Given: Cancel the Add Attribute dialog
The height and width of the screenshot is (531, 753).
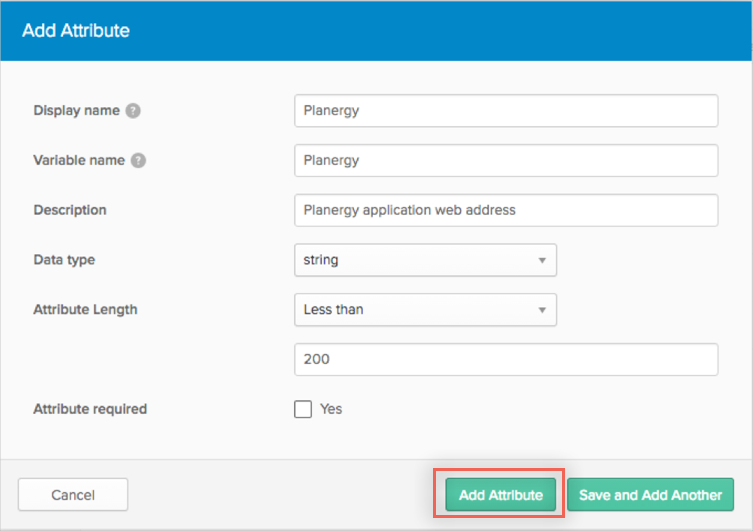Looking at the screenshot, I should [x=73, y=495].
